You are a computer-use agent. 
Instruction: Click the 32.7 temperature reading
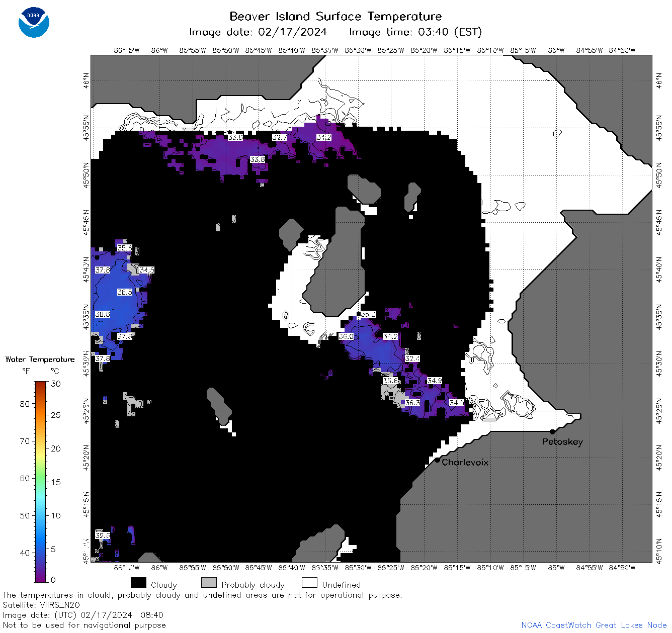(280, 137)
